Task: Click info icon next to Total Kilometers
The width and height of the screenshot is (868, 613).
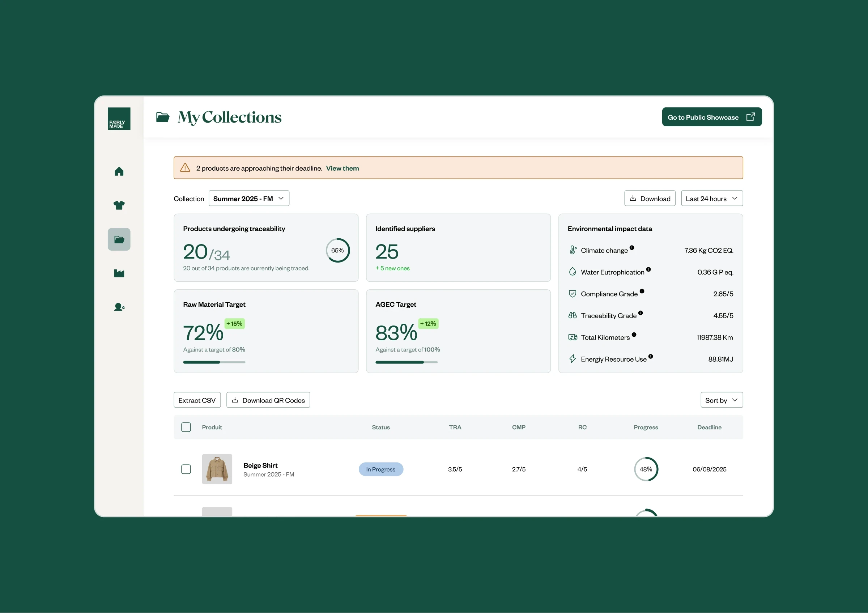Action: (x=634, y=335)
